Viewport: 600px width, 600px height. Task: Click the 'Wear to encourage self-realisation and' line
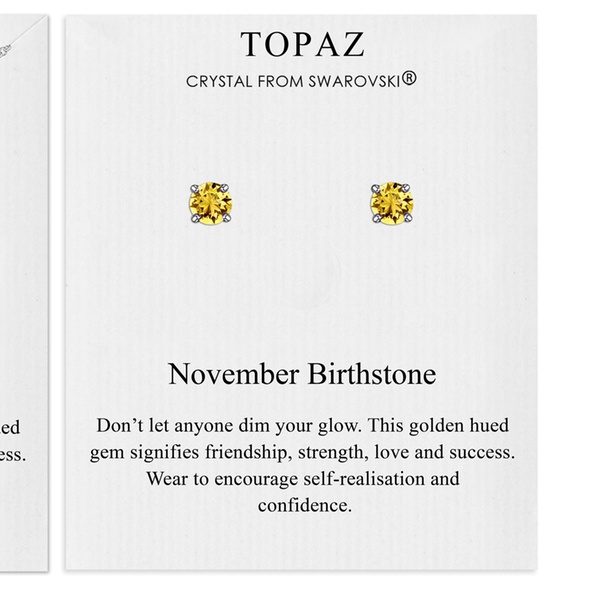(x=302, y=478)
